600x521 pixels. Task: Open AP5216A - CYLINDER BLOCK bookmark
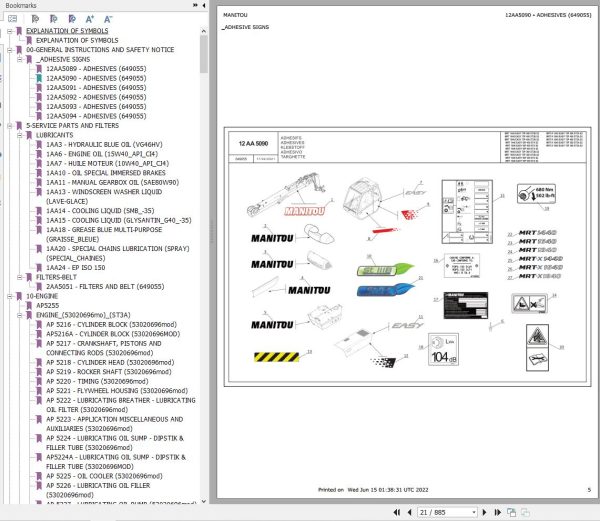pyautogui.click(x=113, y=334)
